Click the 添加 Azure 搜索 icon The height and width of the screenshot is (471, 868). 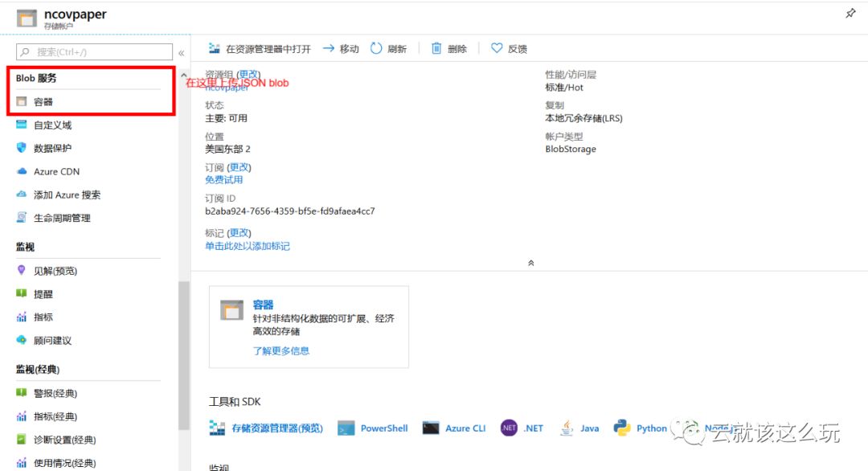pos(22,195)
